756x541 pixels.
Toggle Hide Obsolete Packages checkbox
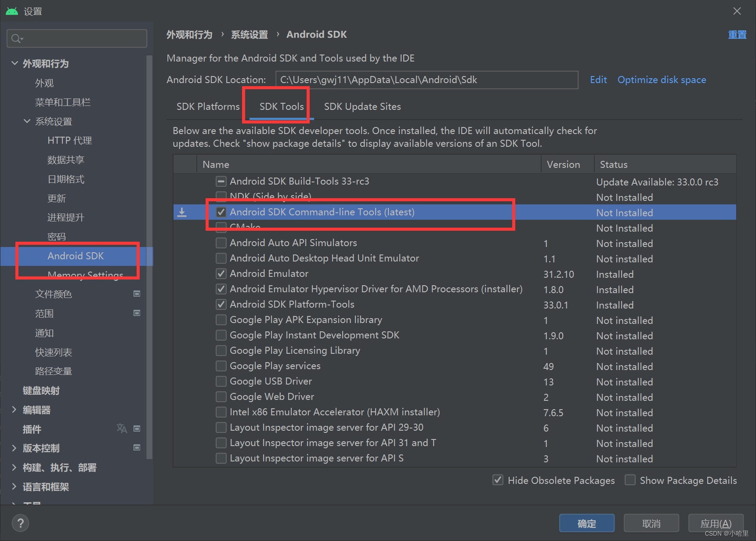point(498,480)
